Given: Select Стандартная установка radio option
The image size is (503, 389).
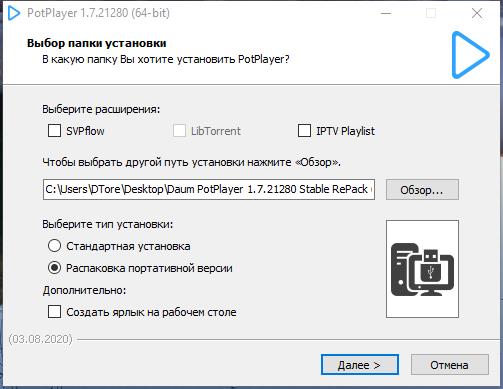Looking at the screenshot, I should (54, 246).
